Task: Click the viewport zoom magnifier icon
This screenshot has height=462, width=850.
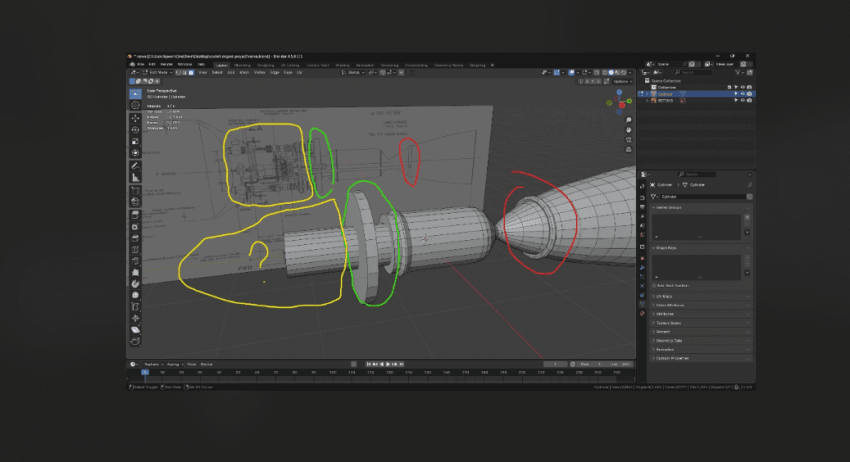Action: [628, 120]
